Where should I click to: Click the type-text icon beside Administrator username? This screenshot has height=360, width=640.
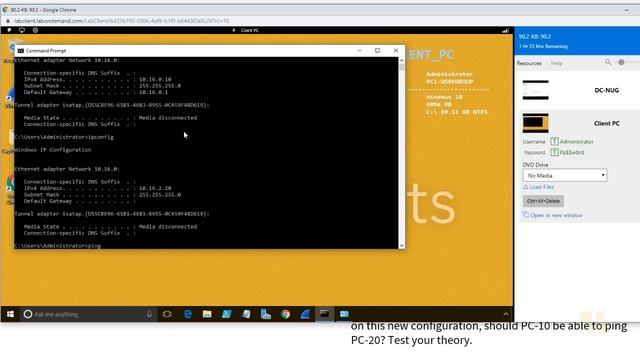point(554,142)
